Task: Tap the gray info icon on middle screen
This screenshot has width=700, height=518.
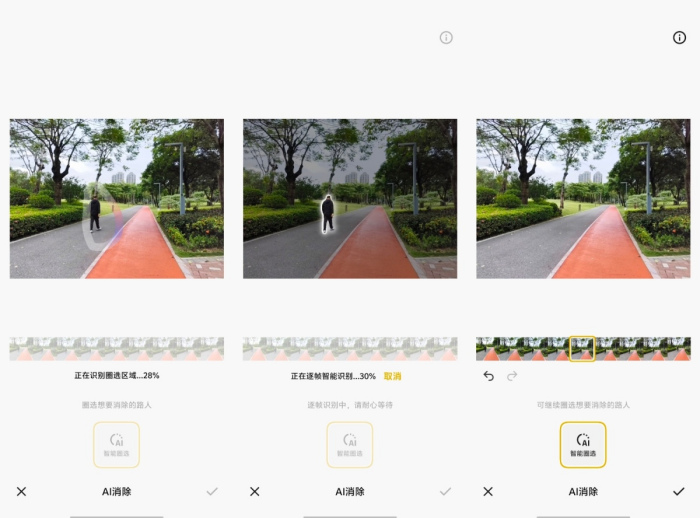Action: tap(446, 38)
